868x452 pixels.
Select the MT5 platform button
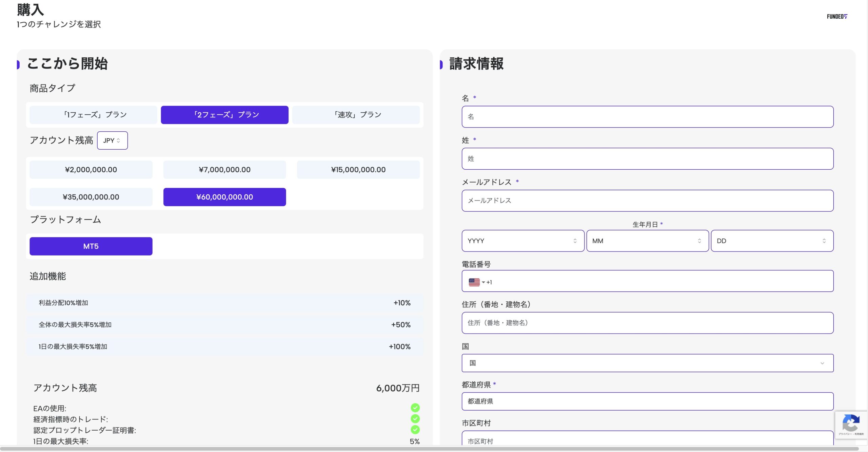pos(91,246)
